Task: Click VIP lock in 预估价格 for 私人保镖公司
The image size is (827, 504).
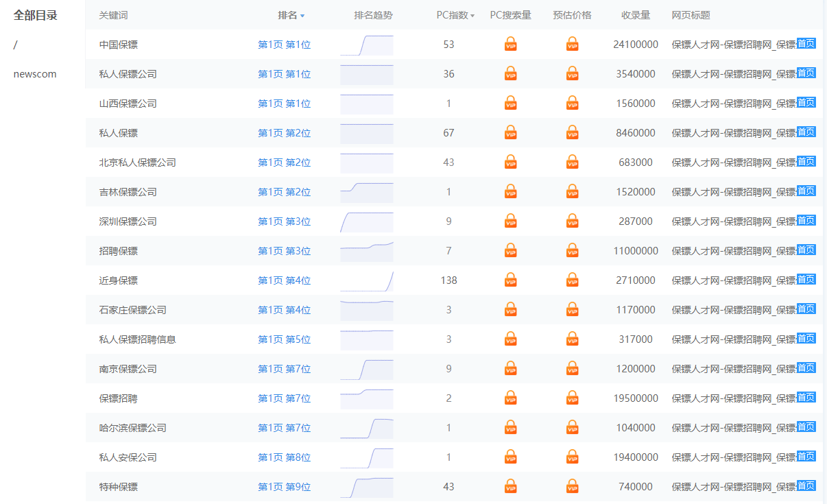Action: click(x=573, y=74)
